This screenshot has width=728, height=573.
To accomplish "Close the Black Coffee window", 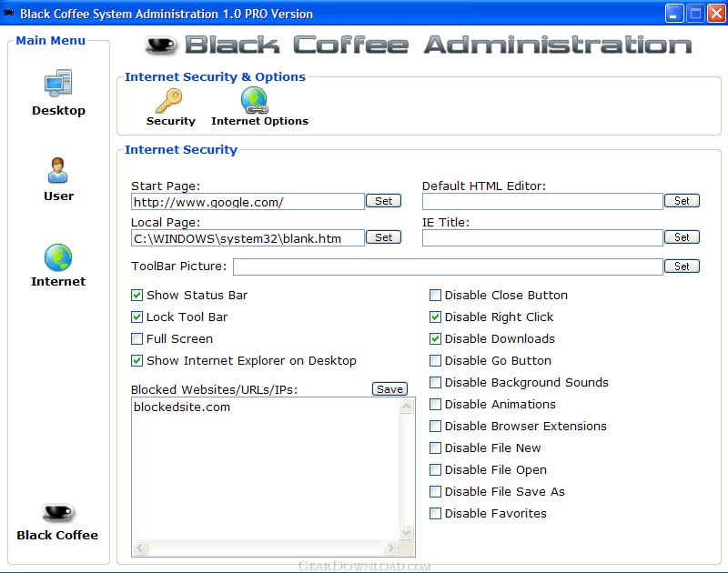I will 716,14.
